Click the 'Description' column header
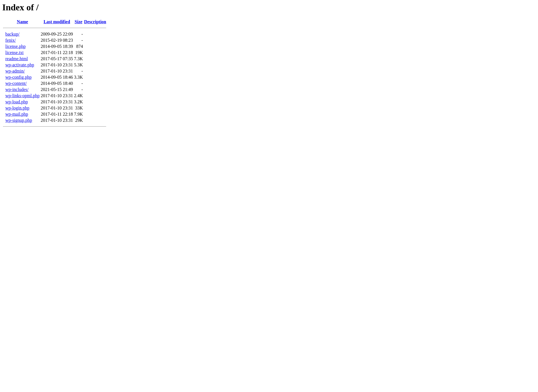The height and width of the screenshot is (392, 538). (x=95, y=22)
